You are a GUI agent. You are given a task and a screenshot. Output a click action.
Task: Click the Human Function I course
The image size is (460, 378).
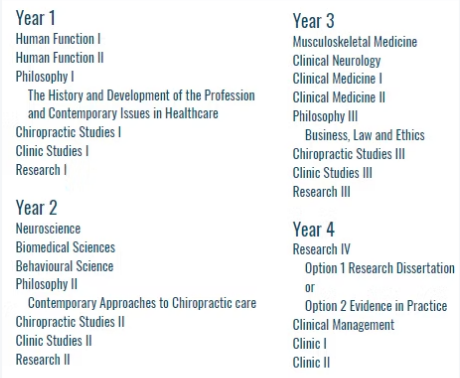[58, 39]
